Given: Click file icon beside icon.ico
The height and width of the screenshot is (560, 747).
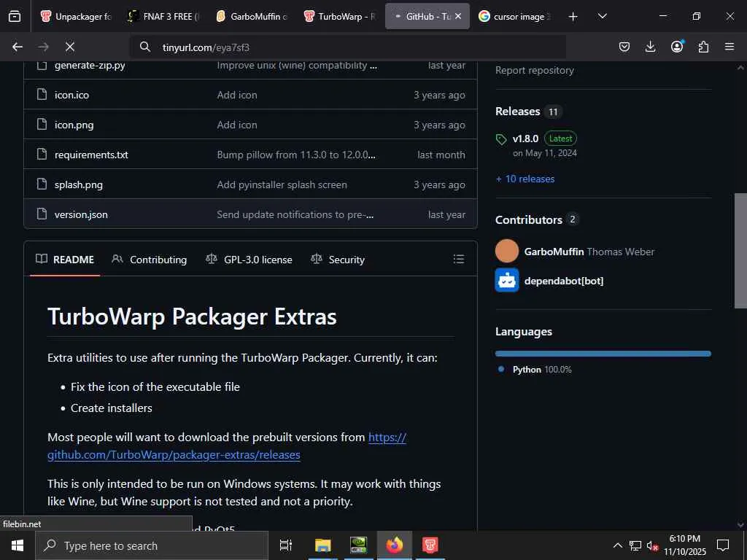Looking at the screenshot, I should pyautogui.click(x=42, y=94).
